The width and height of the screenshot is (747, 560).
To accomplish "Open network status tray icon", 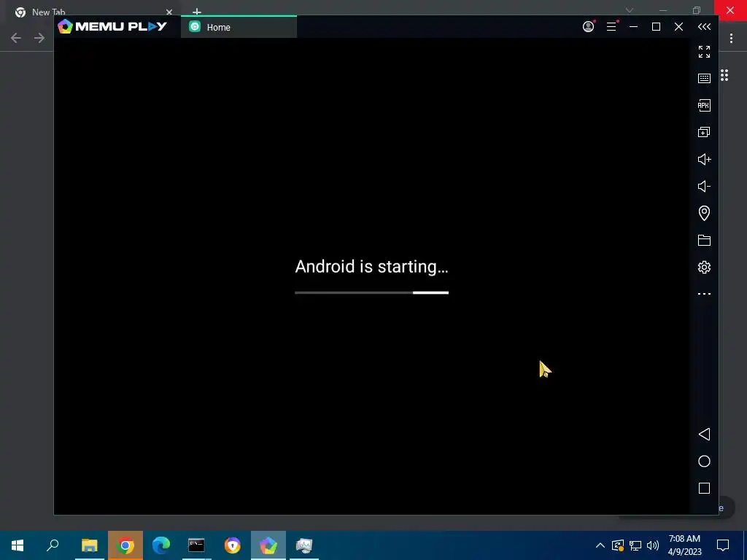I will [635, 545].
